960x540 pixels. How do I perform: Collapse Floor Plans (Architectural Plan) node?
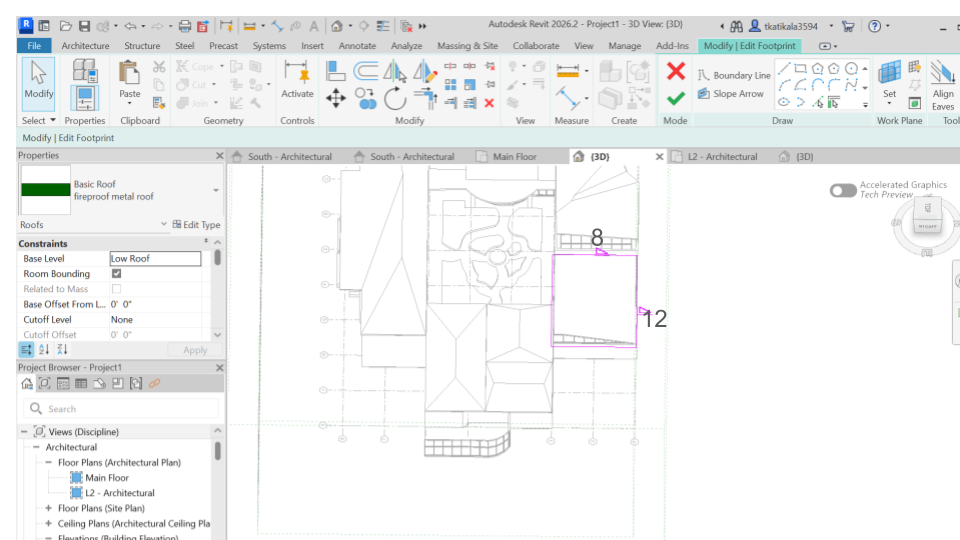click(48, 462)
